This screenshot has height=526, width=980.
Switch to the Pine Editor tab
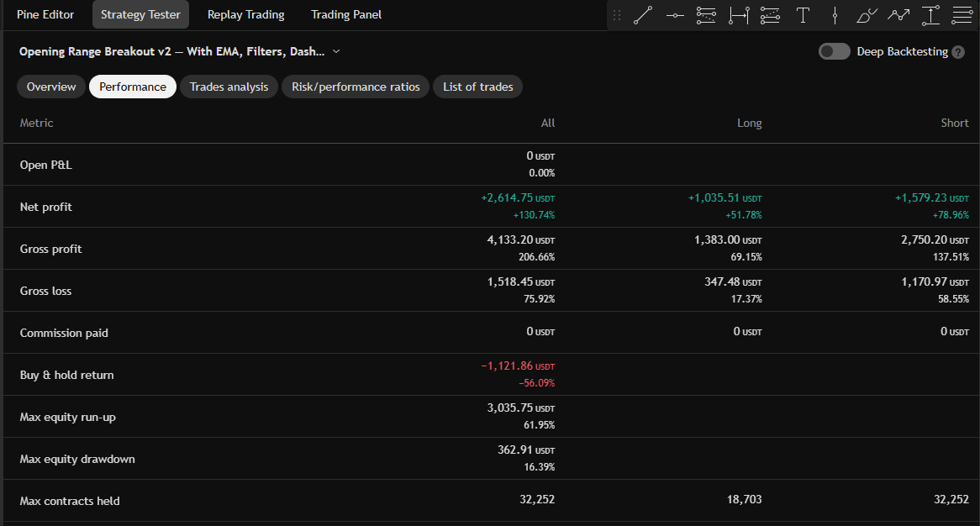45,14
